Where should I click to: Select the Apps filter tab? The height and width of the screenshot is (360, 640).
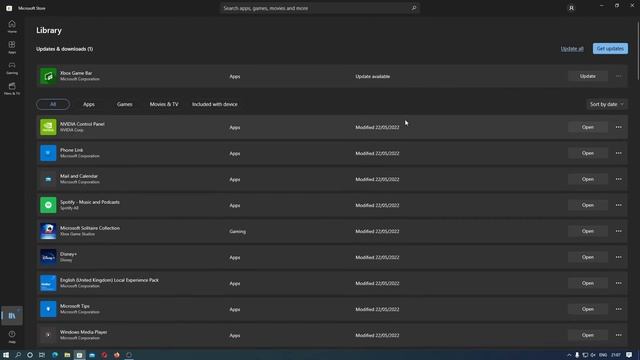[x=89, y=104]
